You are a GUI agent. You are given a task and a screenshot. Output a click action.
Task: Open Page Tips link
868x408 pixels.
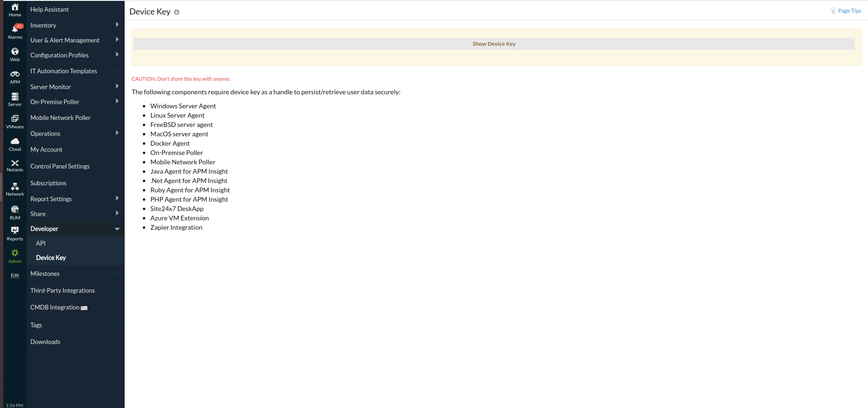tap(849, 11)
